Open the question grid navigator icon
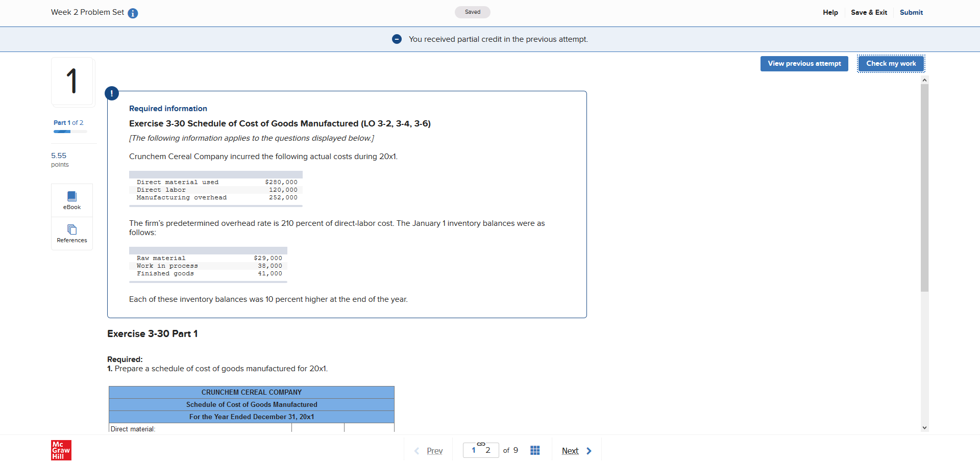Viewport: 980px width, 464px height. tap(535, 450)
